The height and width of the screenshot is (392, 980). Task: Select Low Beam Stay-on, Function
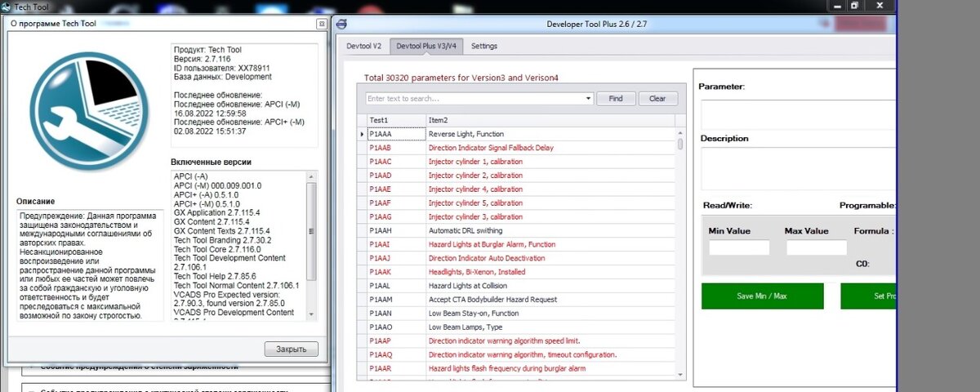[x=474, y=314]
